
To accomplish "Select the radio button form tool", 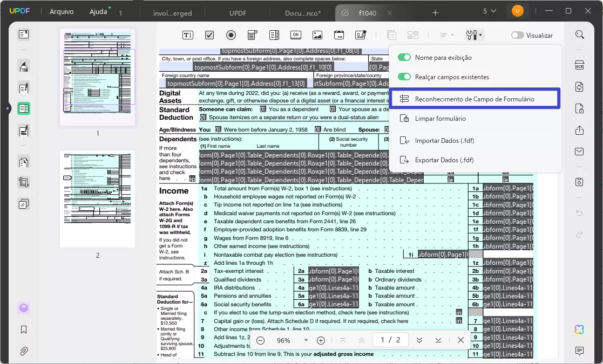I will pos(231,35).
